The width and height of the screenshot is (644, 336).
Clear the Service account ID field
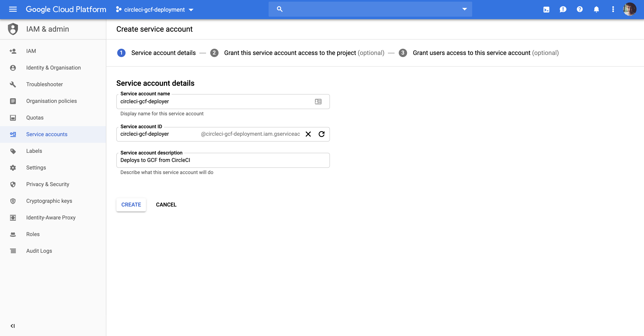click(308, 134)
